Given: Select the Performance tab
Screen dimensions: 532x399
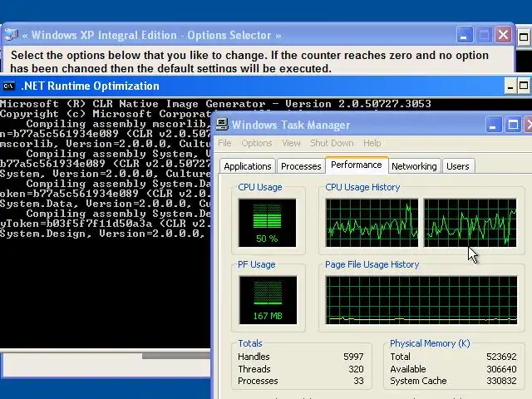Looking at the screenshot, I should click(357, 165).
